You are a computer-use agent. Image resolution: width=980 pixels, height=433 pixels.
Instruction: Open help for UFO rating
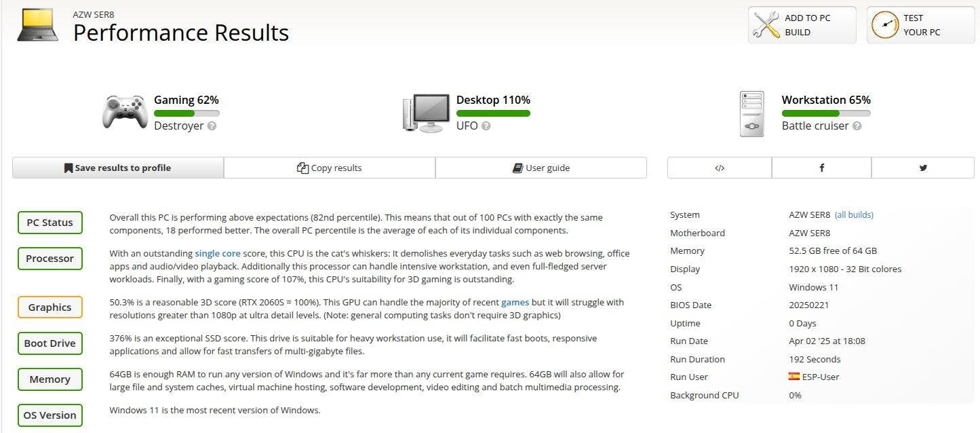[x=486, y=126]
